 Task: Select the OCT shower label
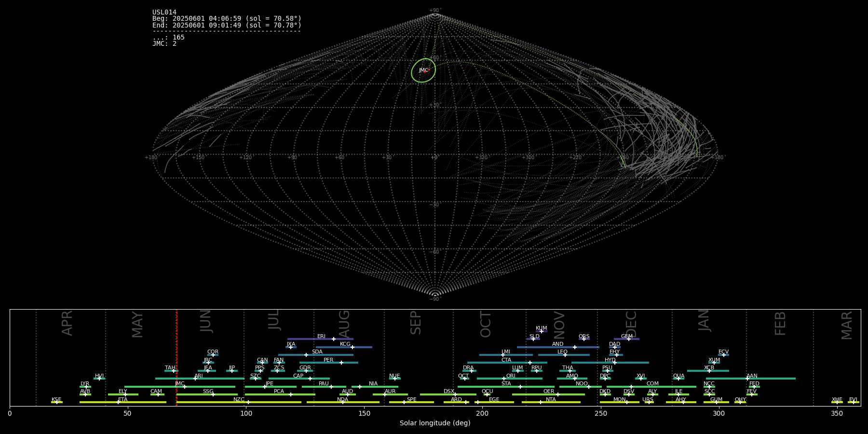(463, 376)
